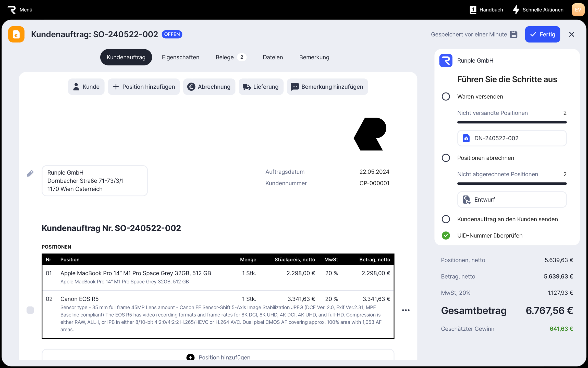588x368 pixels.
Task: Mark Waren versenden step as done
Action: tap(446, 97)
